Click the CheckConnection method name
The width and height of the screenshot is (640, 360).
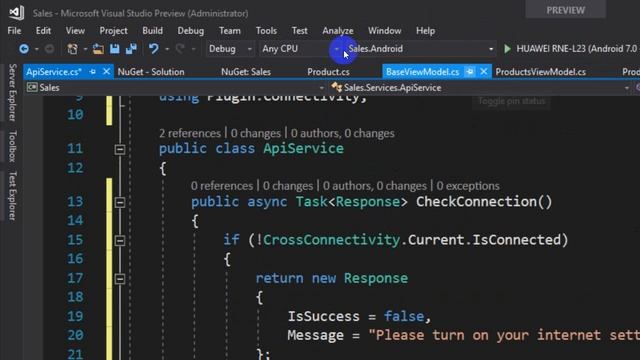pyautogui.click(x=476, y=202)
